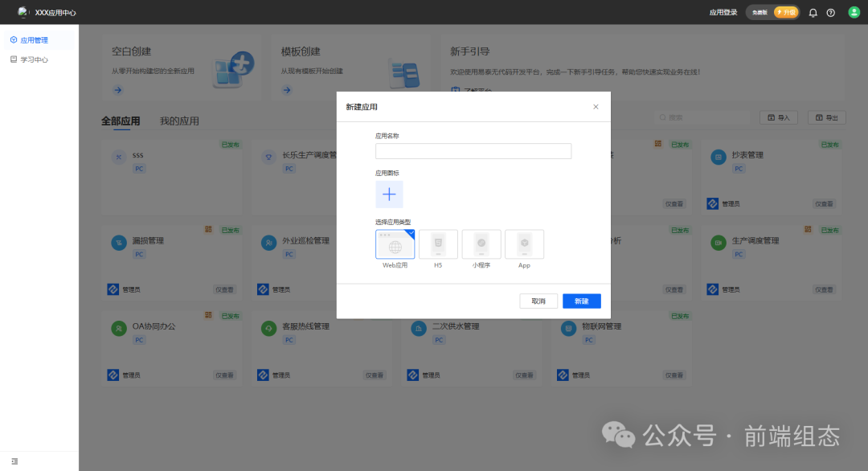The width and height of the screenshot is (868, 471).
Task: Click the orange grid icon on OA协同办公
Action: [x=209, y=315]
